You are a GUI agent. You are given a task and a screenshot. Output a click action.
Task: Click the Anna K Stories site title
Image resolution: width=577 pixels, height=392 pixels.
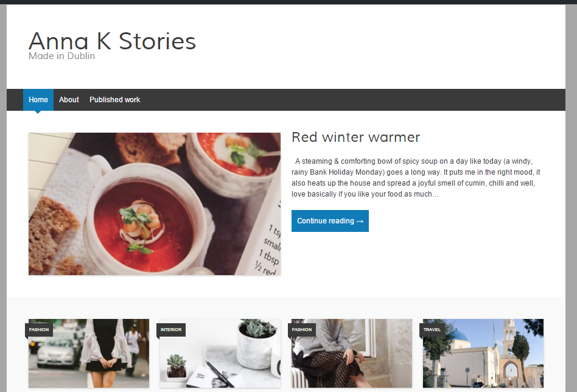pos(112,41)
